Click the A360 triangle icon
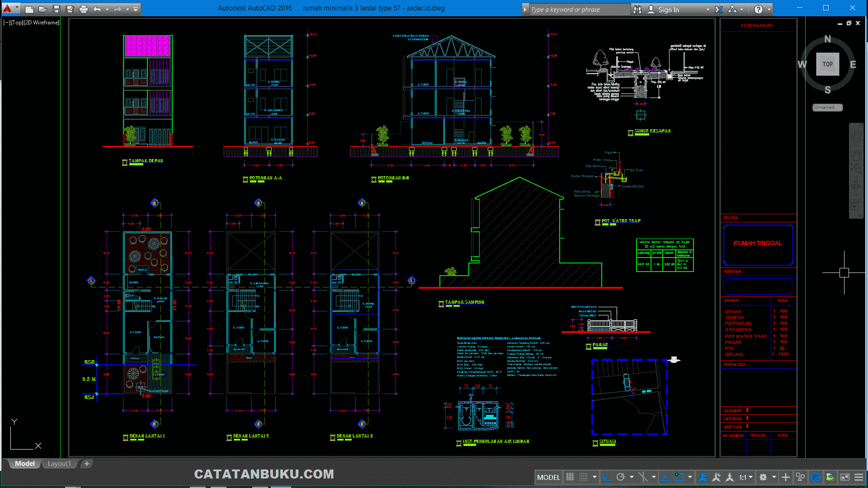This screenshot has width=868, height=488. pyautogui.click(x=733, y=9)
